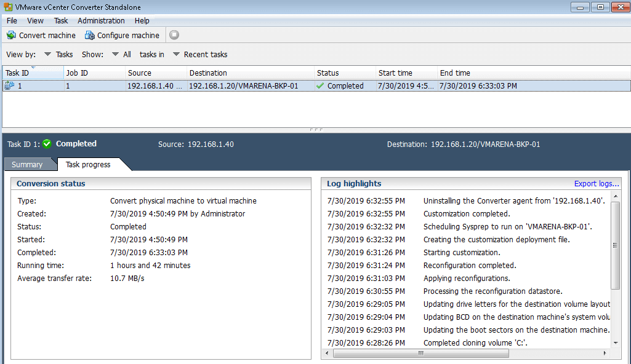The width and height of the screenshot is (631, 364).
Task: Click log entry Completed cloning volume 'C:'
Action: 475,342
